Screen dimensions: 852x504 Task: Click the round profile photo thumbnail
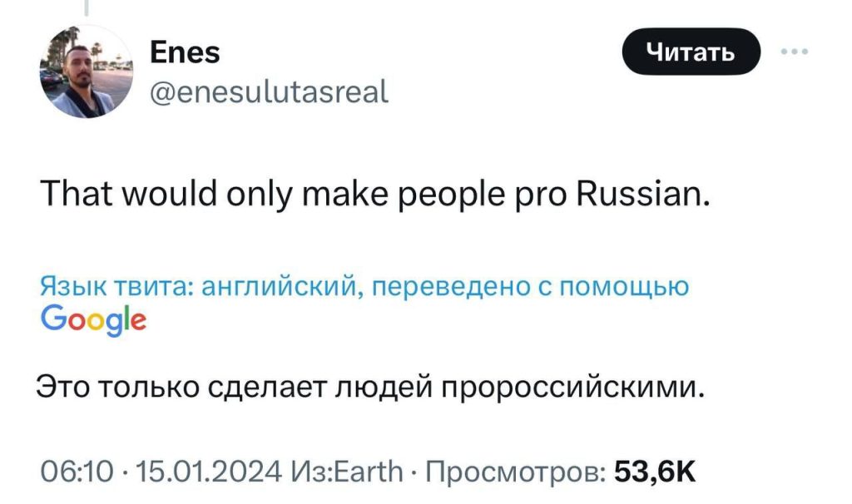pos(86,75)
